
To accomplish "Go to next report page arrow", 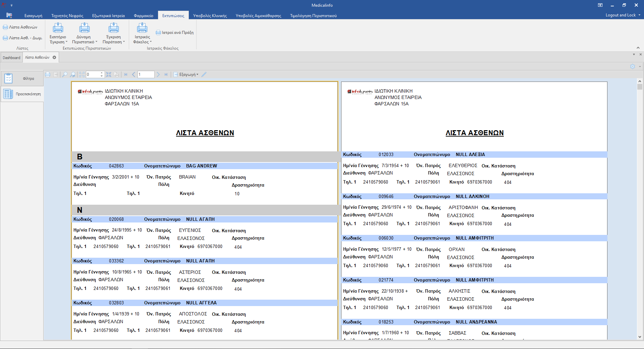I will point(158,74).
